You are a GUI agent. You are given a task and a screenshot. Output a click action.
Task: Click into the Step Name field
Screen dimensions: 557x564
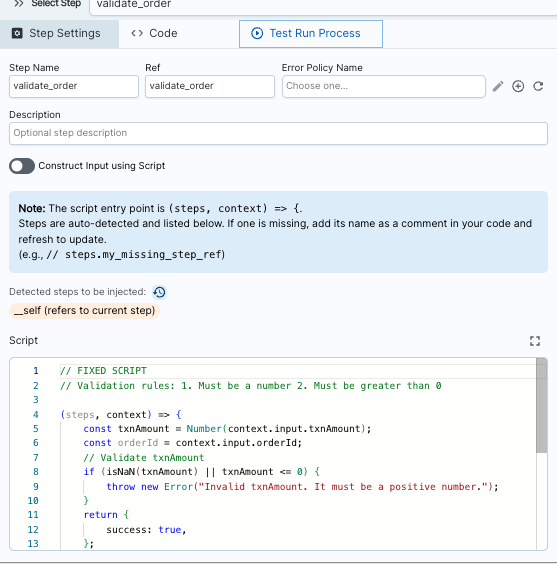[x=74, y=86]
